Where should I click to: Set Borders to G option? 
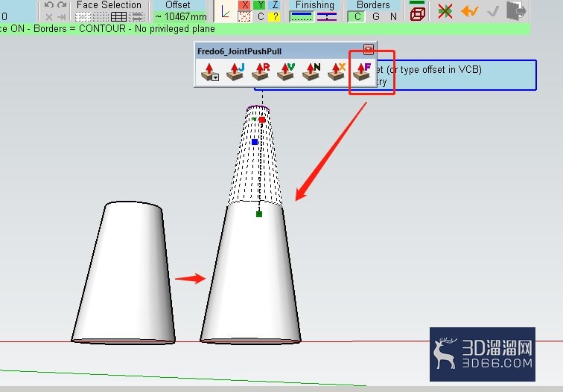375,16
